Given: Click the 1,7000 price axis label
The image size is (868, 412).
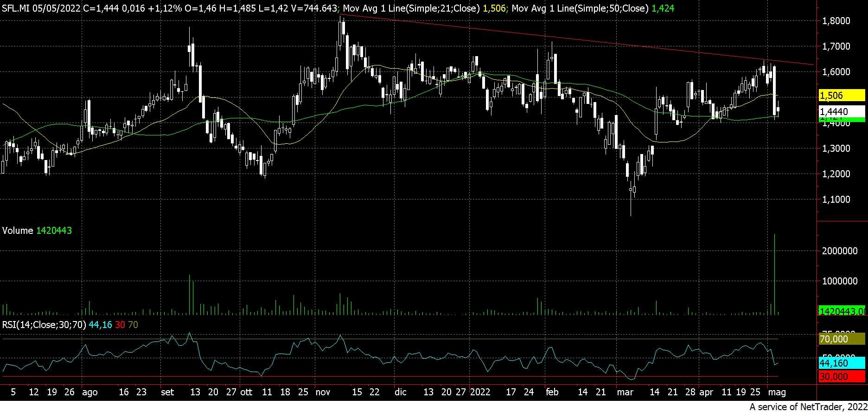Looking at the screenshot, I should point(836,46).
